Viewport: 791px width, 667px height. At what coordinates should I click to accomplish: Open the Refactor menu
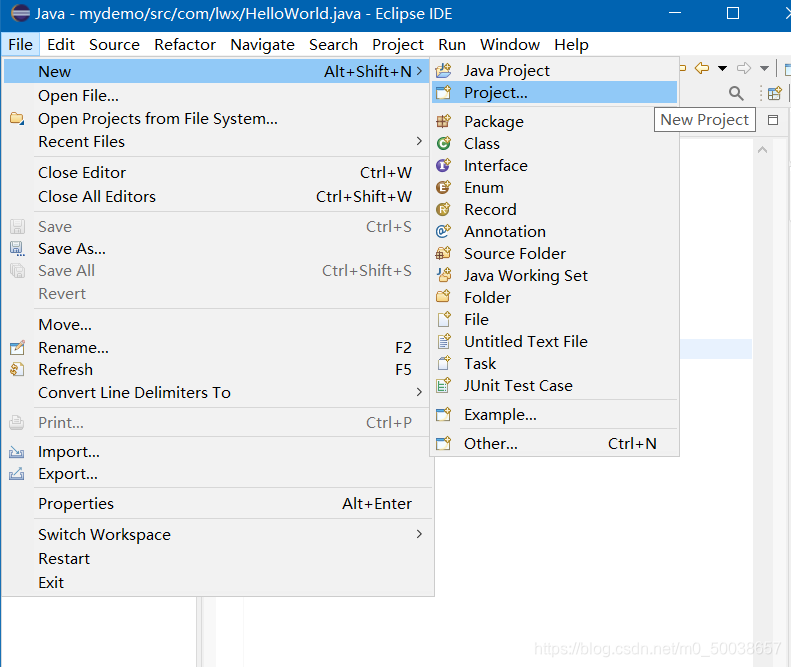click(x=185, y=44)
